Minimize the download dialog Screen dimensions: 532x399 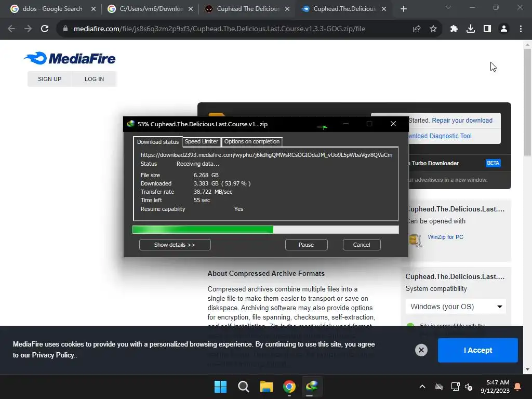point(345,124)
